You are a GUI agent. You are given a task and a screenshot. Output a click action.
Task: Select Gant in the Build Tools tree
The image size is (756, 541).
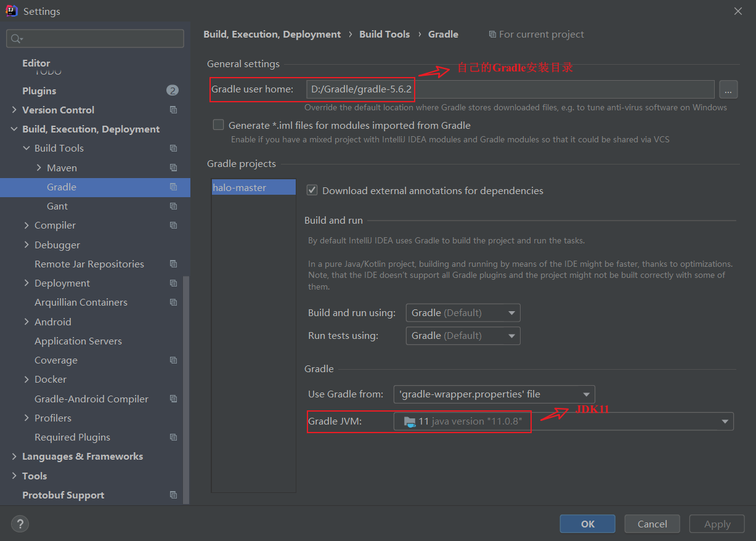pyautogui.click(x=57, y=206)
